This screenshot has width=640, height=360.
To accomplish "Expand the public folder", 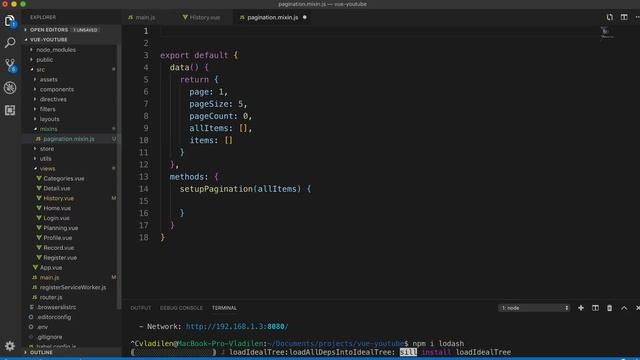I will click(44, 60).
